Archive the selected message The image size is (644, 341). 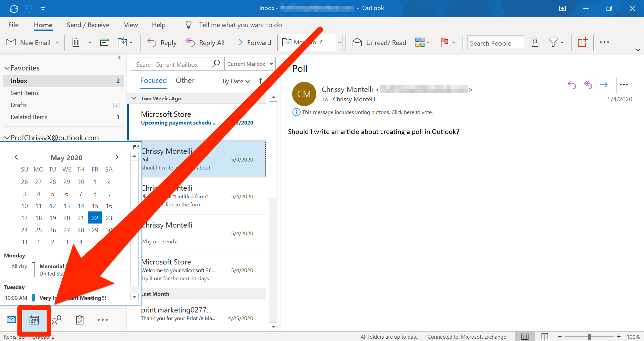pos(104,42)
